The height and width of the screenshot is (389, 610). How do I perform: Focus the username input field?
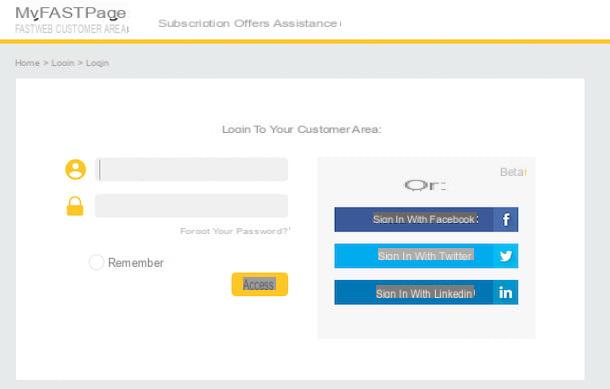[x=191, y=169]
